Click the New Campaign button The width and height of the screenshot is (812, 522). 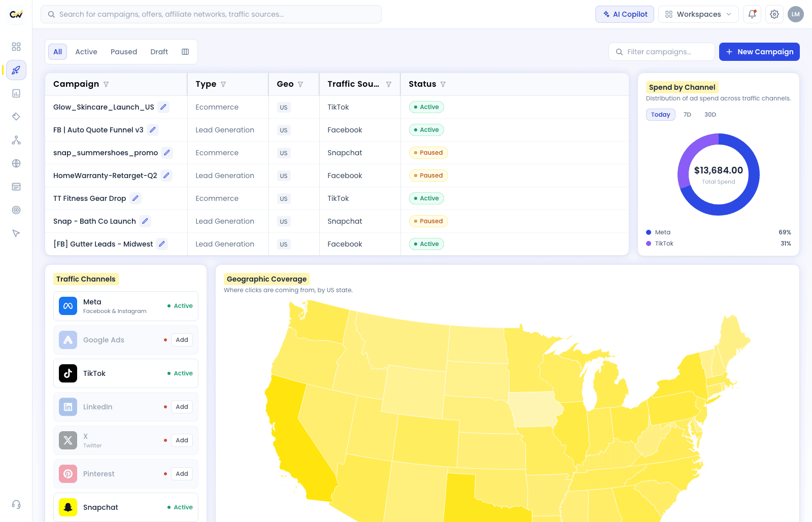(x=759, y=52)
